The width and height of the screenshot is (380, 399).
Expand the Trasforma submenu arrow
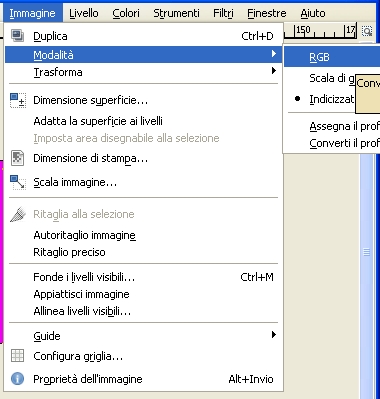274,71
